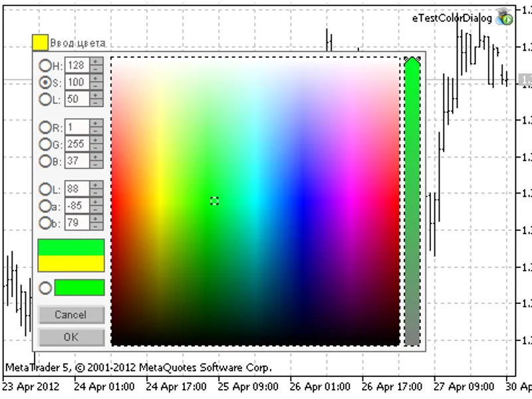Confirm the color with OK button

71,337
